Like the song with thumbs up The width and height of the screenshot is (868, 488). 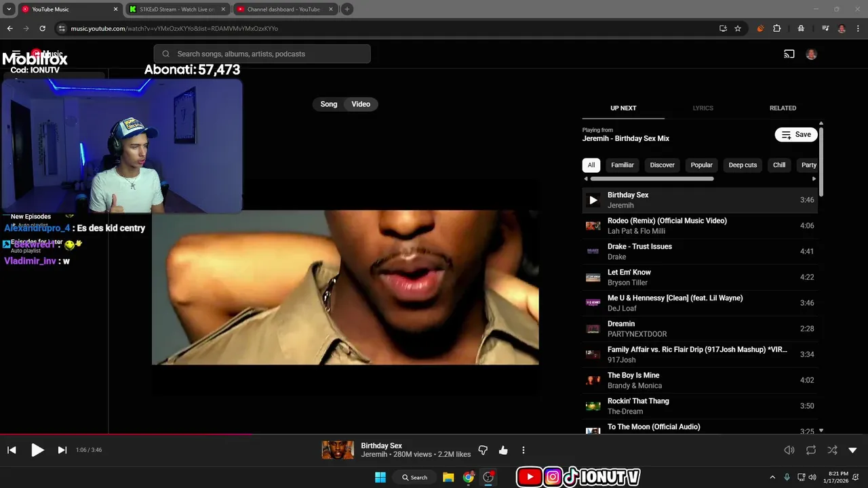pos(503,450)
